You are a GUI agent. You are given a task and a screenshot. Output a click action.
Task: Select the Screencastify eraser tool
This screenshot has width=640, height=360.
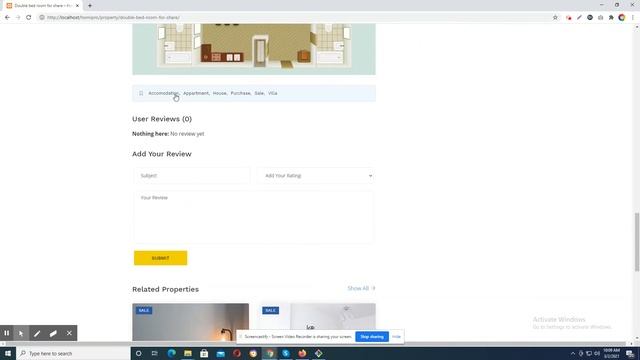pos(53,333)
